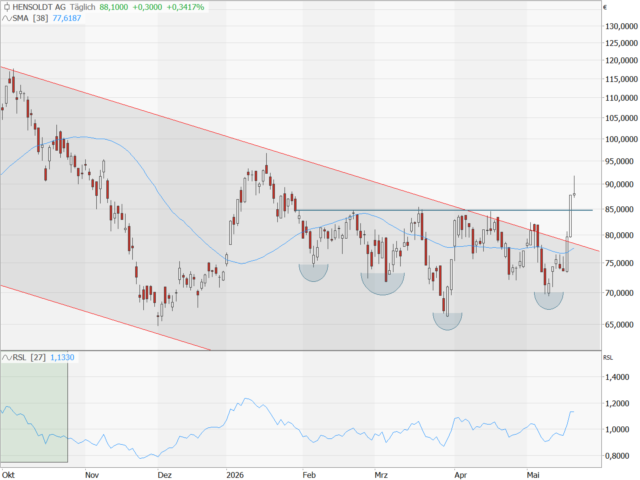The height and width of the screenshot is (480, 640).
Task: Click the 1,0000 RSL axis label
Action: click(617, 429)
